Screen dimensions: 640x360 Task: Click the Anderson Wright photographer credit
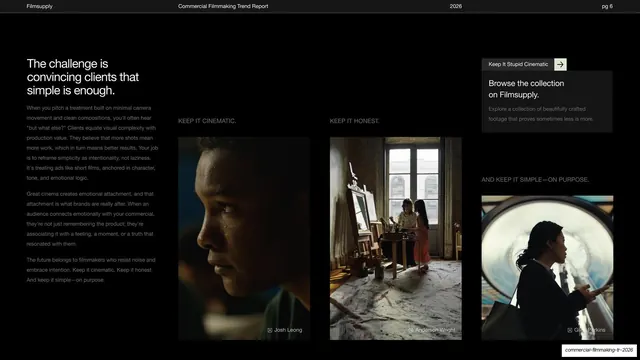(x=435, y=330)
